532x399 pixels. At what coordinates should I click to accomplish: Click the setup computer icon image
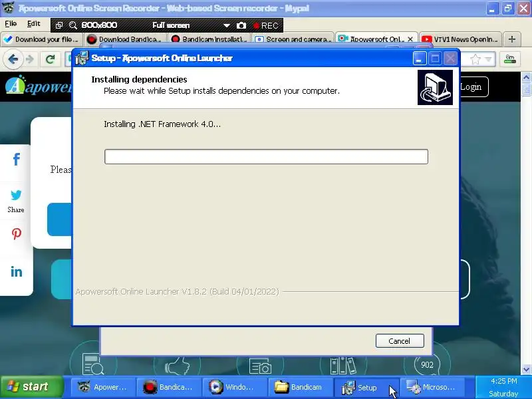click(435, 88)
